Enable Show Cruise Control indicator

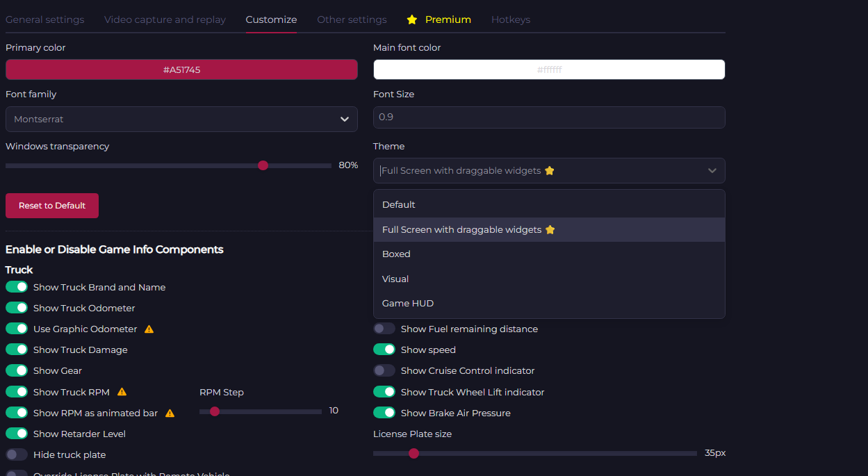tap(384, 370)
